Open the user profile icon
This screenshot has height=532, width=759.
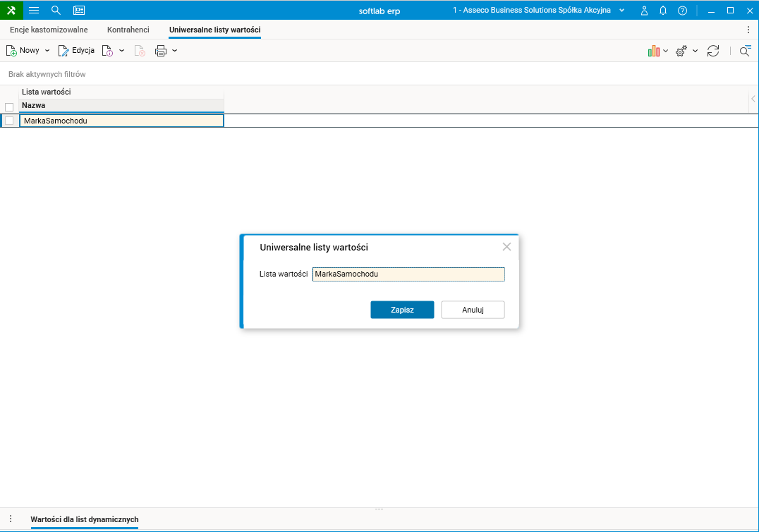(x=644, y=10)
